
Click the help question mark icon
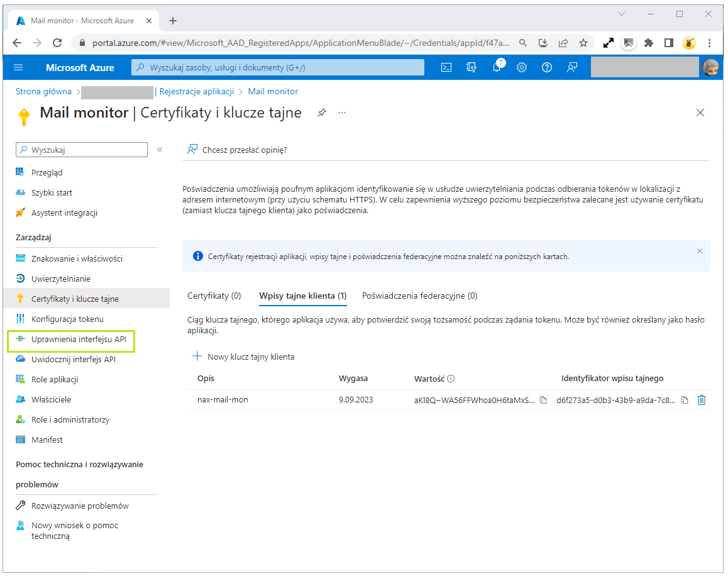547,68
